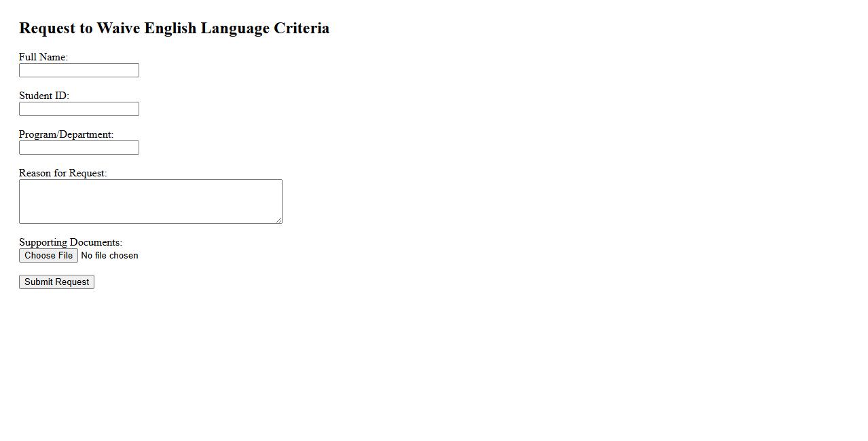Screen dimensions: 868x441
Task: Submit the waiver request form
Action: (56, 282)
